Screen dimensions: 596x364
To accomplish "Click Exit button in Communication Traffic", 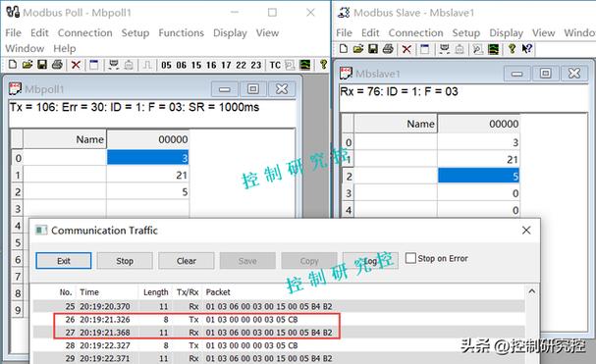I will [64, 261].
